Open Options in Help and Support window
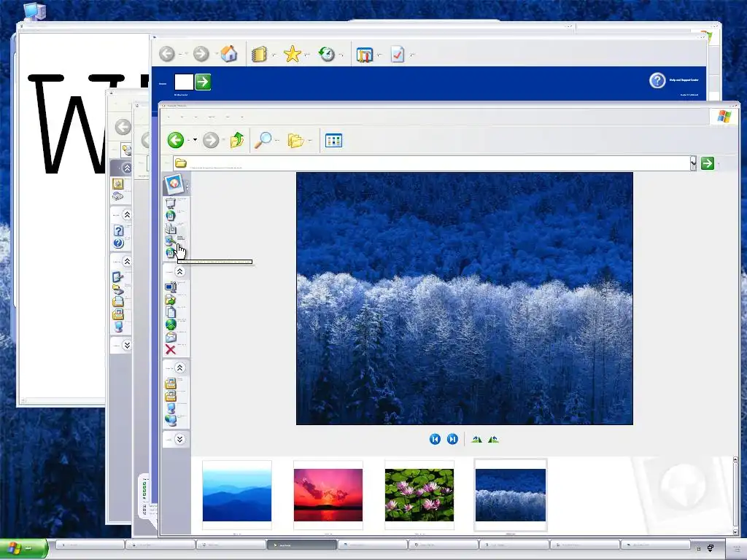Viewport: 747px width, 560px height. 398,54
